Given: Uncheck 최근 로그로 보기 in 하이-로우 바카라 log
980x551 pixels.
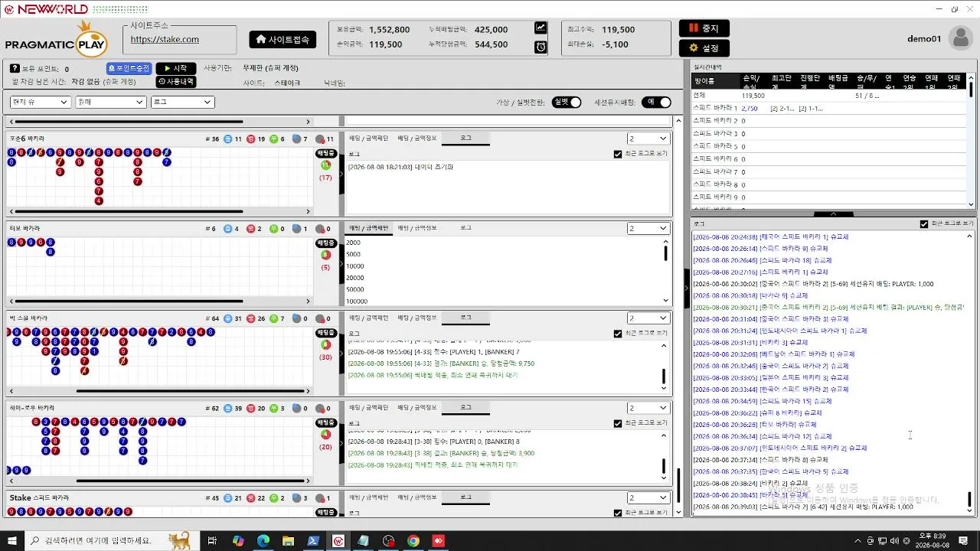Looking at the screenshot, I should point(618,423).
